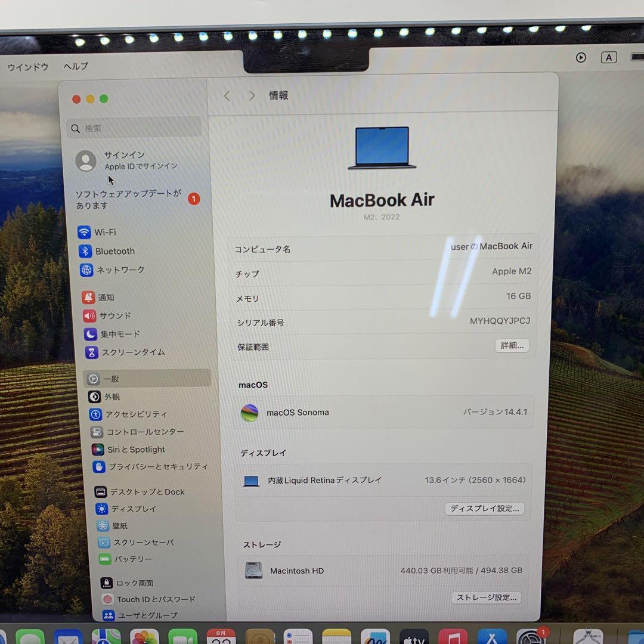Open the ソフトウェアアップデートがあります notice

tap(138, 199)
